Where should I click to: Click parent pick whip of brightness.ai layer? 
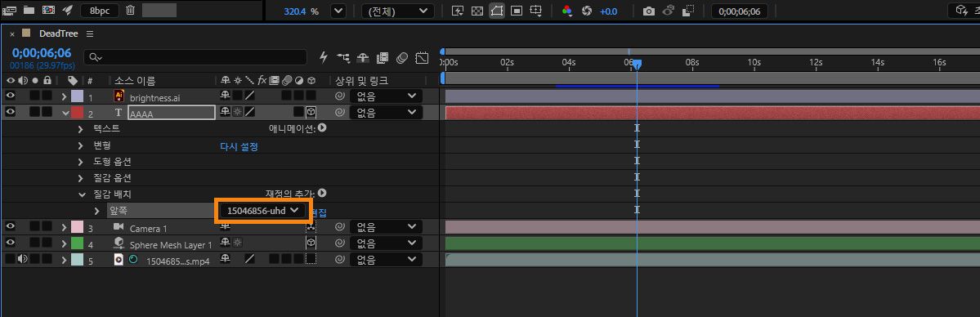(339, 96)
